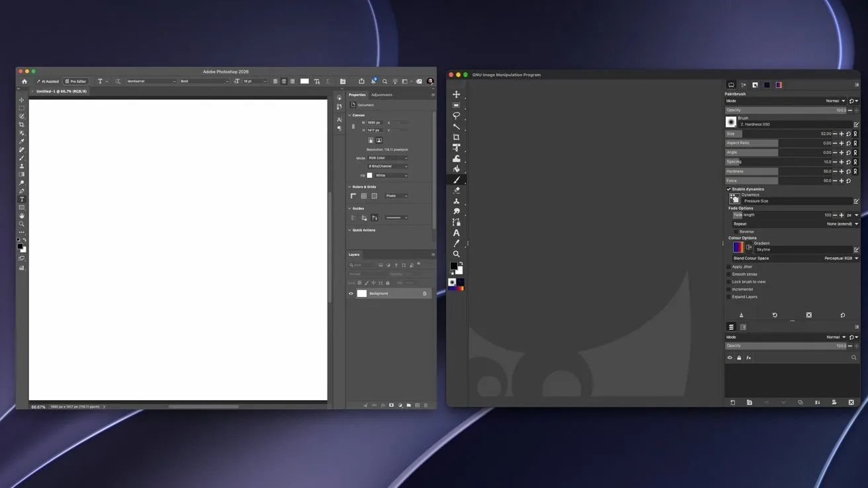Select GIMP's Move tool

(456, 95)
